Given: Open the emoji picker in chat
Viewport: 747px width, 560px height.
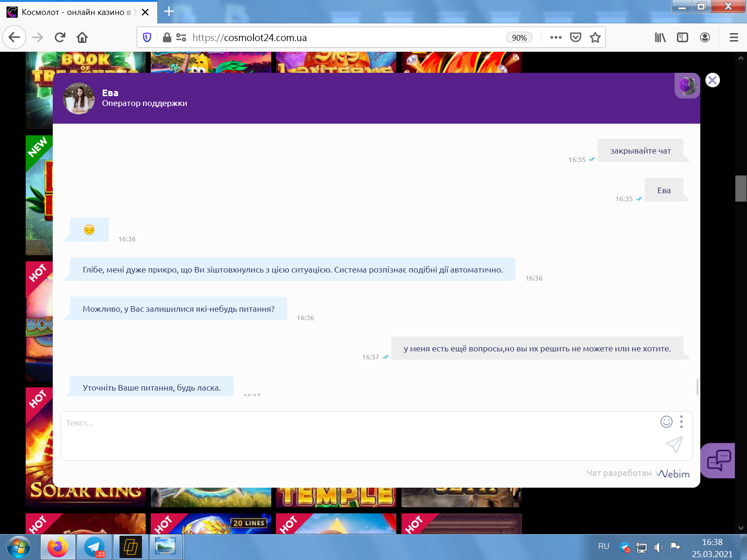Looking at the screenshot, I should click(x=666, y=421).
